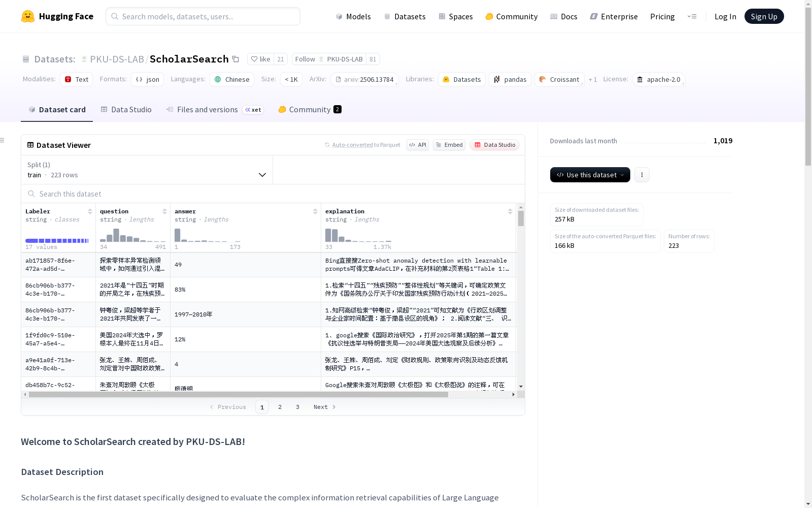Click Log In
Image resolution: width=812 pixels, height=508 pixels.
725,16
